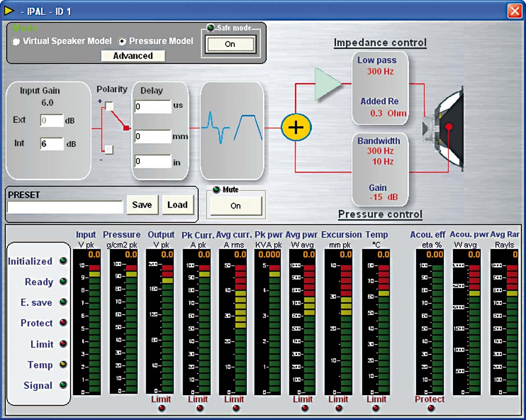Toggle the Mute On button
526x420 pixels.
tap(236, 206)
